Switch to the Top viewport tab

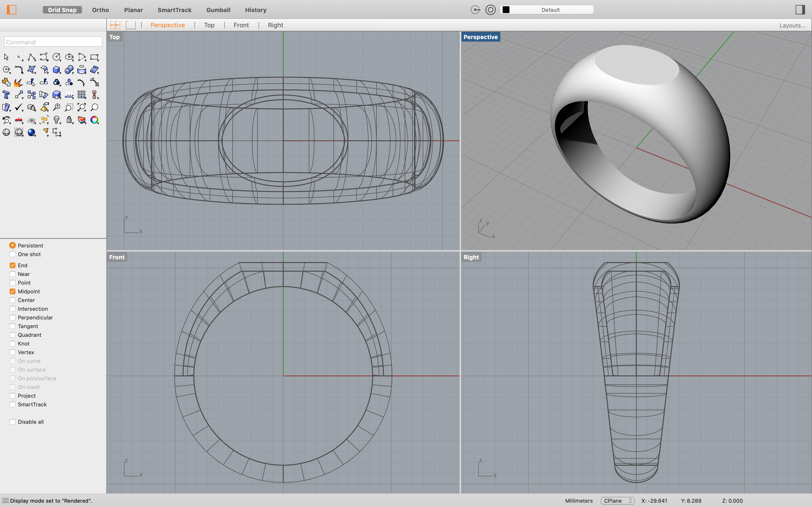click(x=209, y=25)
